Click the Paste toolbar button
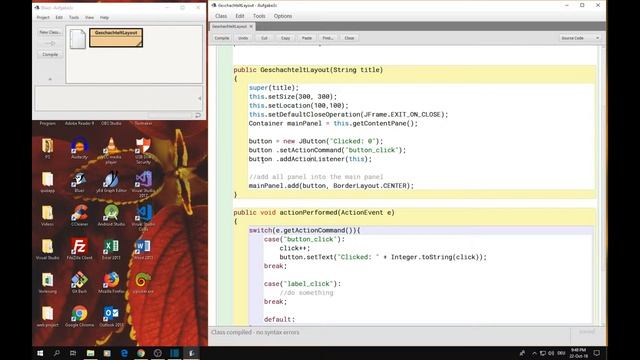The image size is (640, 360). 307,38
